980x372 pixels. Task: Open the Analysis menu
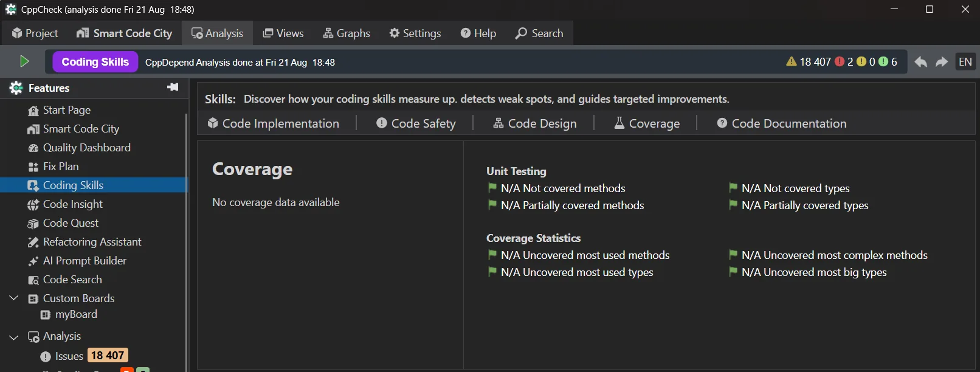click(x=217, y=33)
